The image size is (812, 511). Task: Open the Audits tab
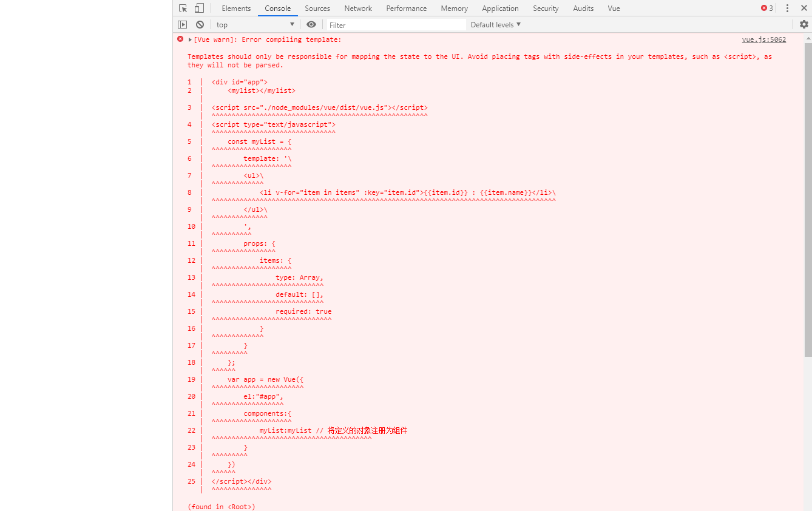point(583,8)
